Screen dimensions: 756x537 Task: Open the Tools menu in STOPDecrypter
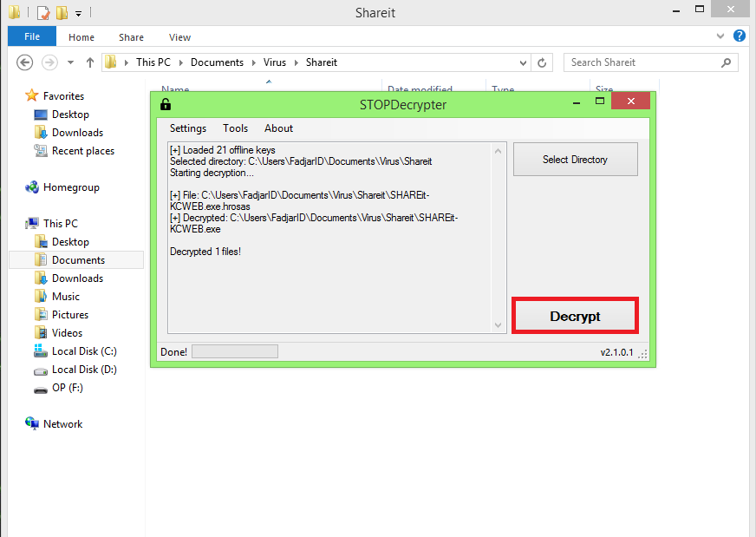click(x=235, y=128)
